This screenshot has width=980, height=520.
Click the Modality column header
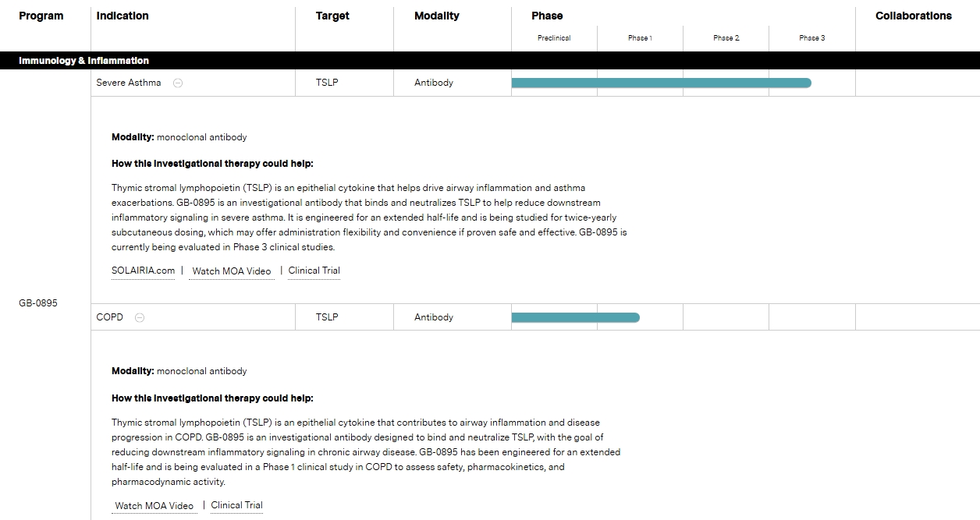(x=437, y=16)
